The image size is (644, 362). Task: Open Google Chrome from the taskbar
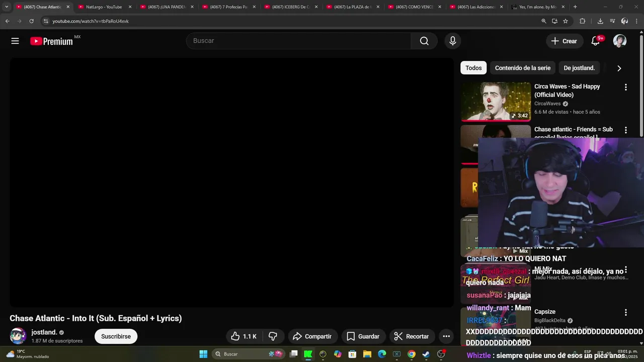[412, 354]
